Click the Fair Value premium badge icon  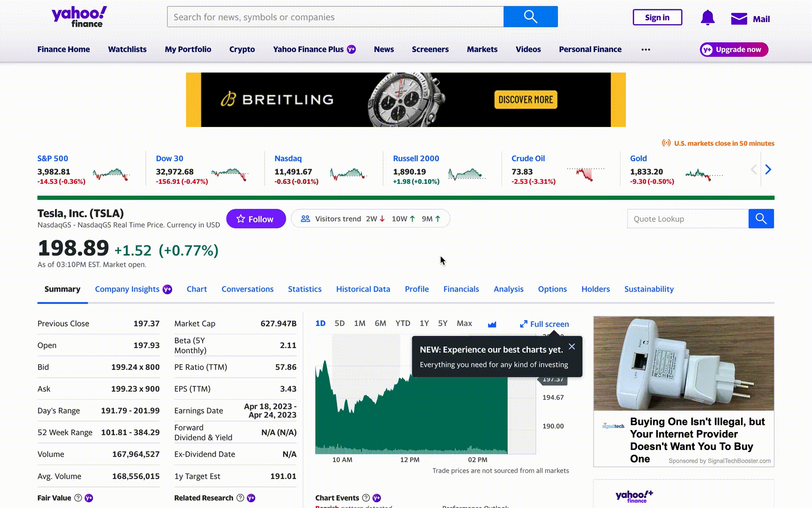89,498
